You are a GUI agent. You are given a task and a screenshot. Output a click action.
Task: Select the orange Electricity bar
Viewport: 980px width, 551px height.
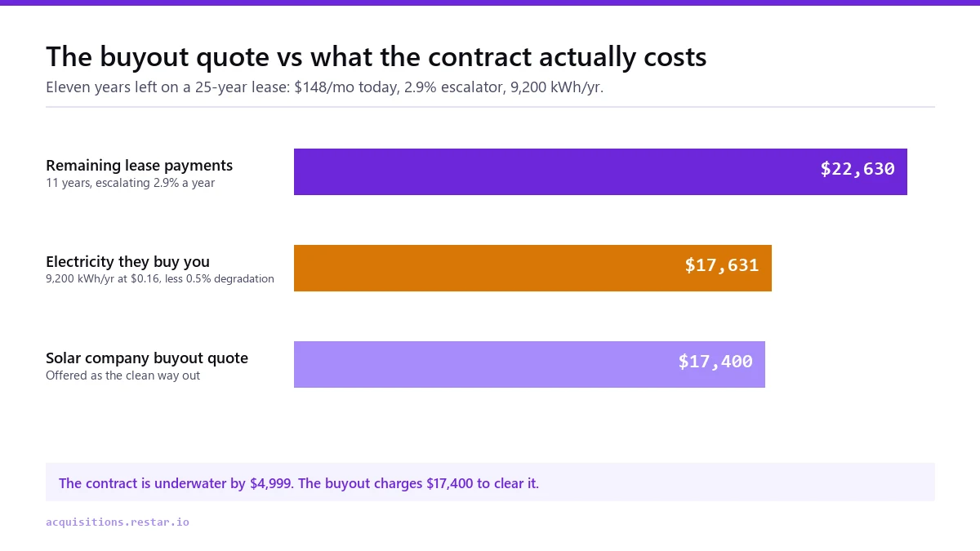(x=532, y=268)
